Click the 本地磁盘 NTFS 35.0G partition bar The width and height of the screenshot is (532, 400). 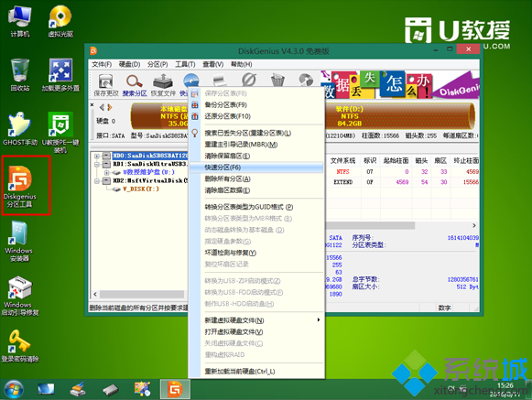(159, 116)
